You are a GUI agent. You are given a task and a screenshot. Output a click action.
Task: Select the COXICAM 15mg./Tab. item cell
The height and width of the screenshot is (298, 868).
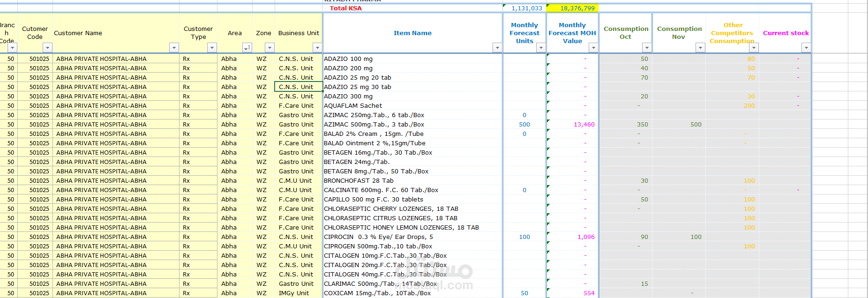(x=413, y=293)
